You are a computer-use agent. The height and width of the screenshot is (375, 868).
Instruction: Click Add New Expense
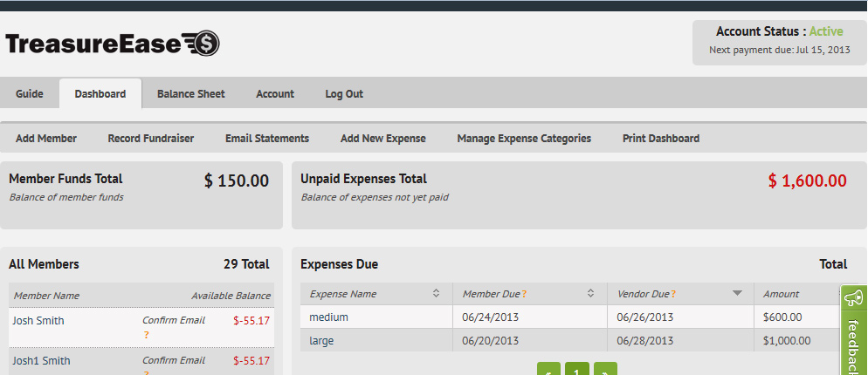coord(383,139)
